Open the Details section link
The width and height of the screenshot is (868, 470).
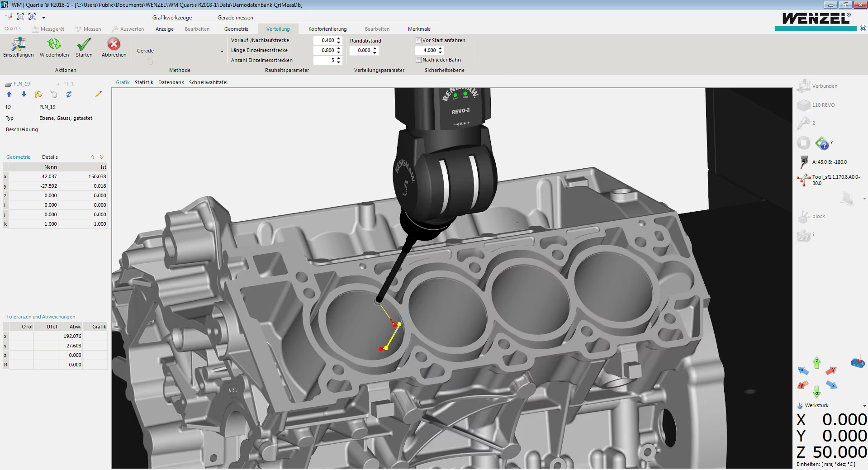[50, 157]
